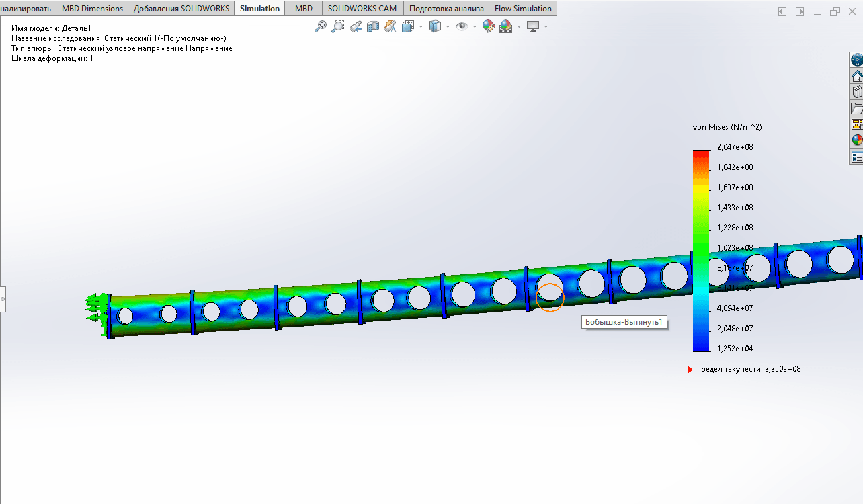Expand the Display Style dropdown arrow
The height and width of the screenshot is (504, 863).
pos(448,27)
